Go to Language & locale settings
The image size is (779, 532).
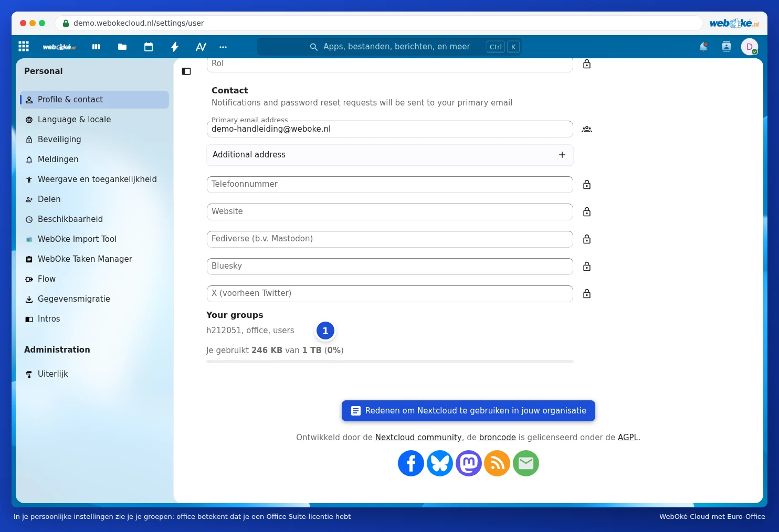coord(94,120)
